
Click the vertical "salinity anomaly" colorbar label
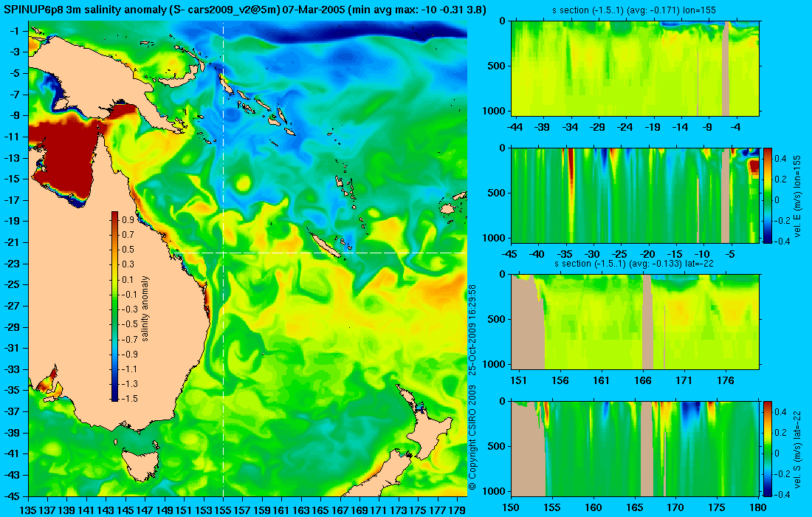tap(145, 309)
